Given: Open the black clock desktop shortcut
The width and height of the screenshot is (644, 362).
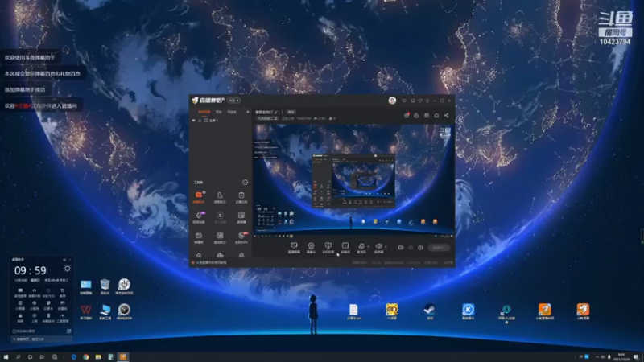Looking at the screenshot, I should pos(124,311).
